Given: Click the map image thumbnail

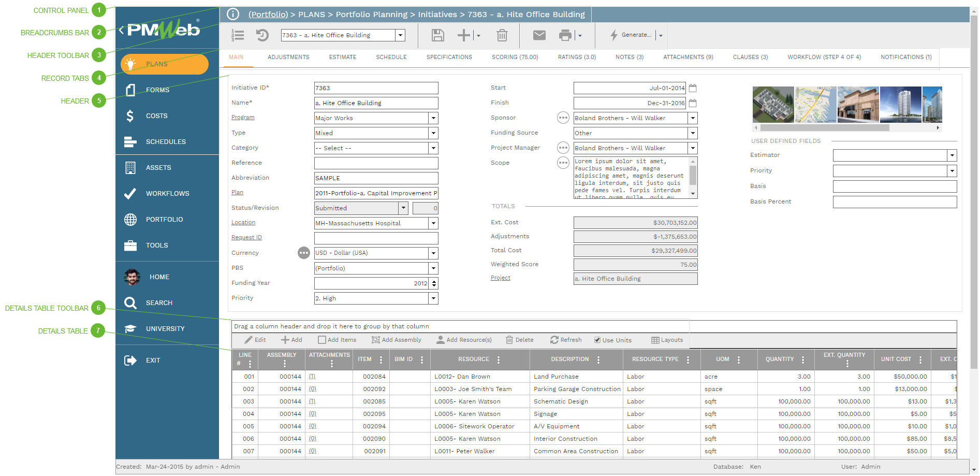Looking at the screenshot, I should [815, 105].
